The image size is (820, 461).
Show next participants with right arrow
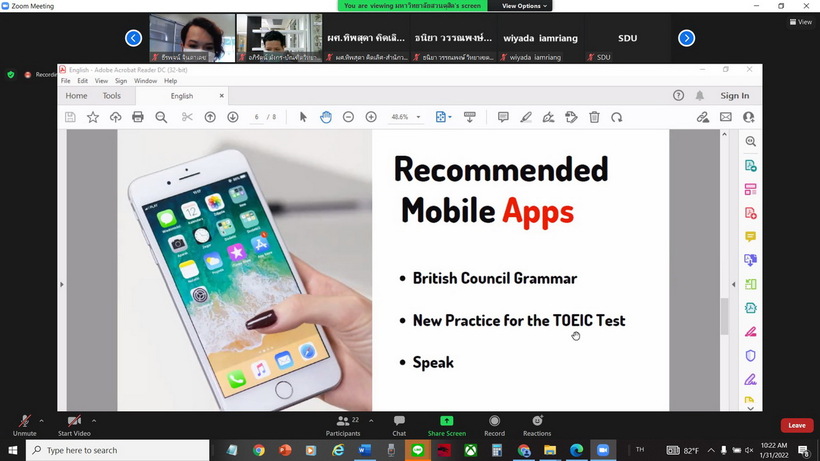click(x=686, y=38)
